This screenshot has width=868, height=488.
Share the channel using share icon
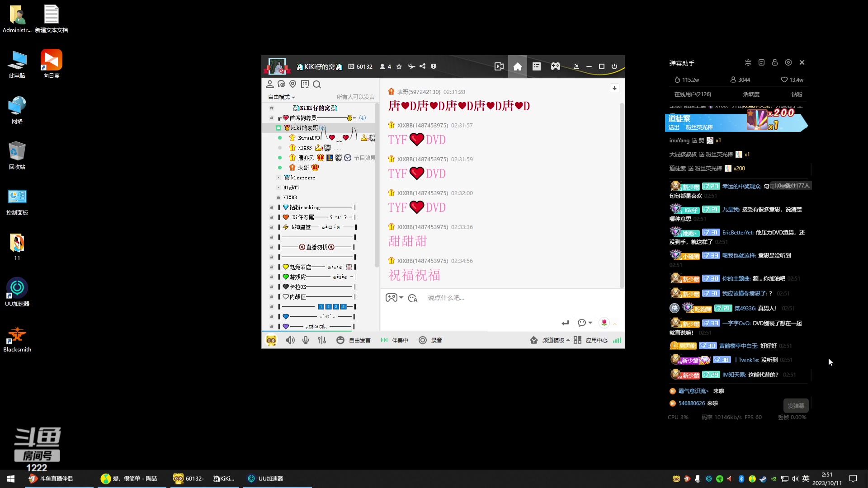coord(422,66)
